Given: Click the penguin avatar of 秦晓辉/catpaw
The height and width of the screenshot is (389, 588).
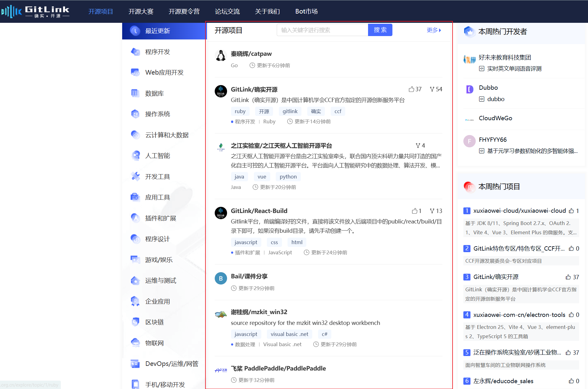Looking at the screenshot, I should pos(221,55).
